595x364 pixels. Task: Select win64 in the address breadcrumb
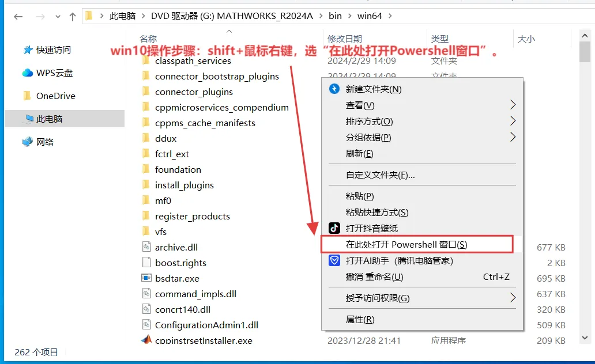click(370, 16)
